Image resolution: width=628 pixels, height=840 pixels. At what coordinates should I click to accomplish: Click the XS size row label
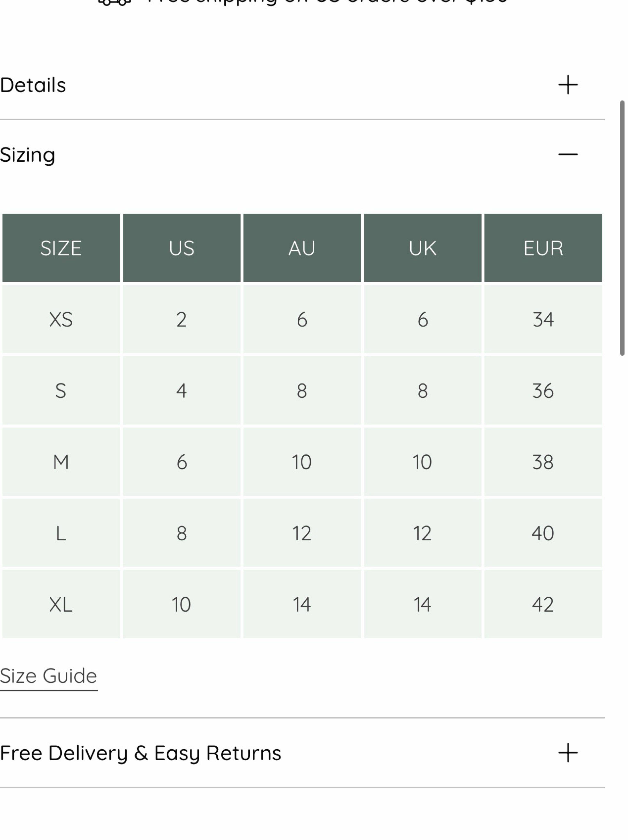click(x=61, y=319)
